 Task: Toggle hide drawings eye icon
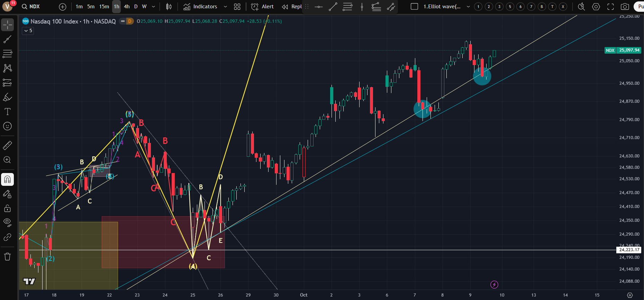click(x=8, y=222)
